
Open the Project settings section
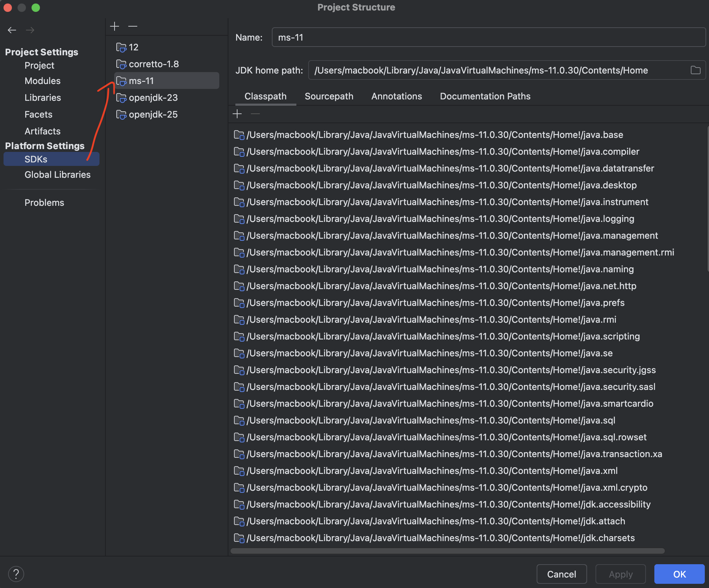39,65
